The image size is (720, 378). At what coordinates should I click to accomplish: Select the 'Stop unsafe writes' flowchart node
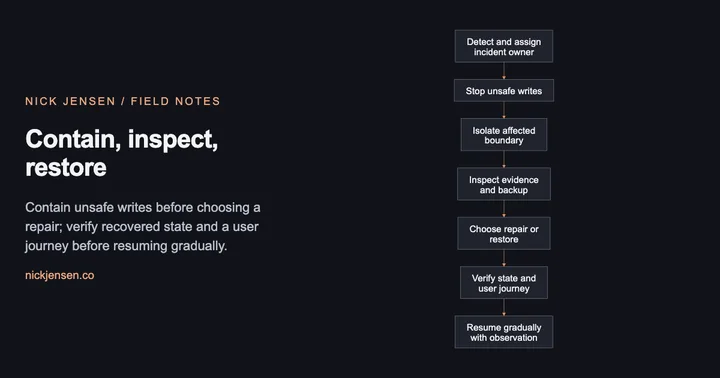tap(504, 90)
